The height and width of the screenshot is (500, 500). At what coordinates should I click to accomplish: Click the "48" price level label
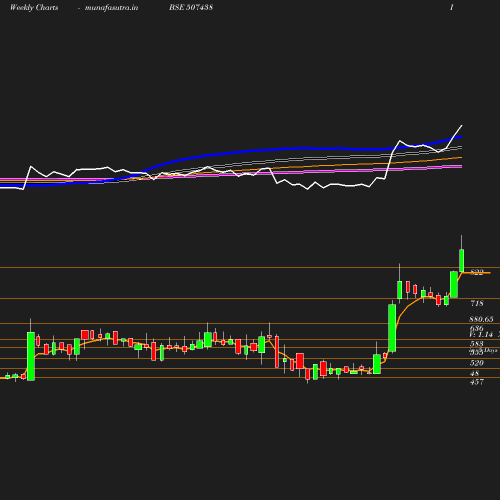474,373
